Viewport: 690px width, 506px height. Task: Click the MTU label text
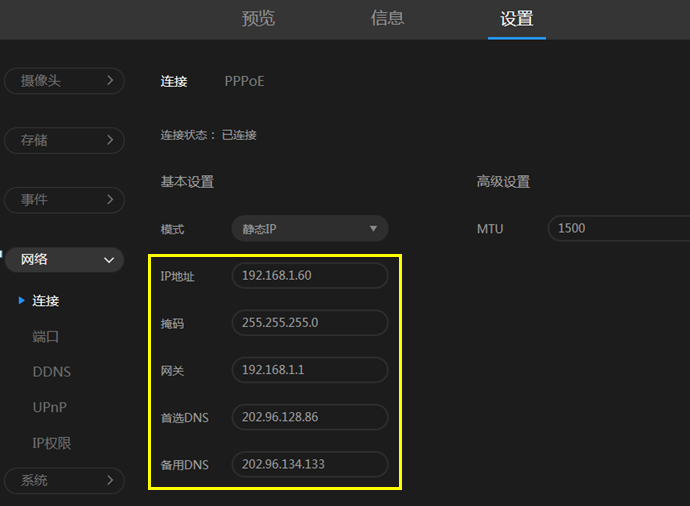point(490,229)
